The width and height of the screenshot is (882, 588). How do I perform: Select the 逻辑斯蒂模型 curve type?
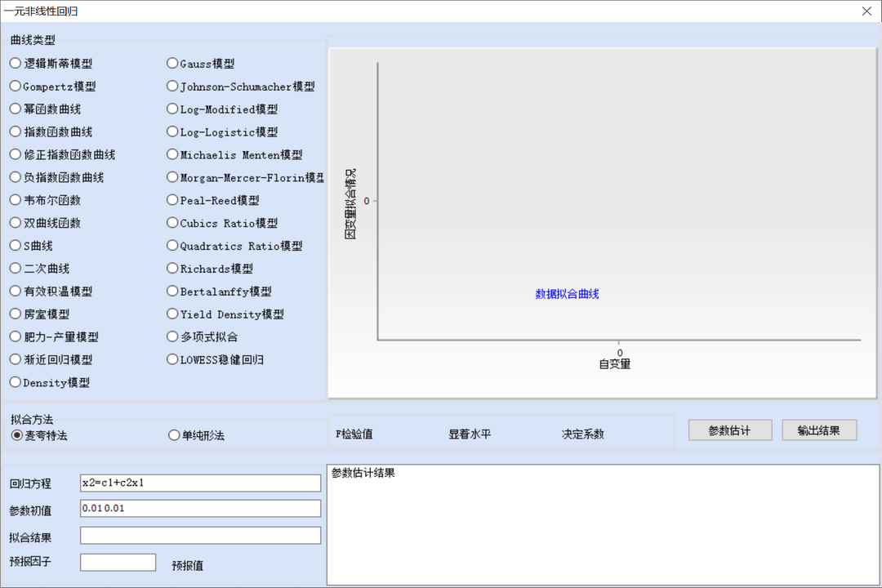point(15,63)
